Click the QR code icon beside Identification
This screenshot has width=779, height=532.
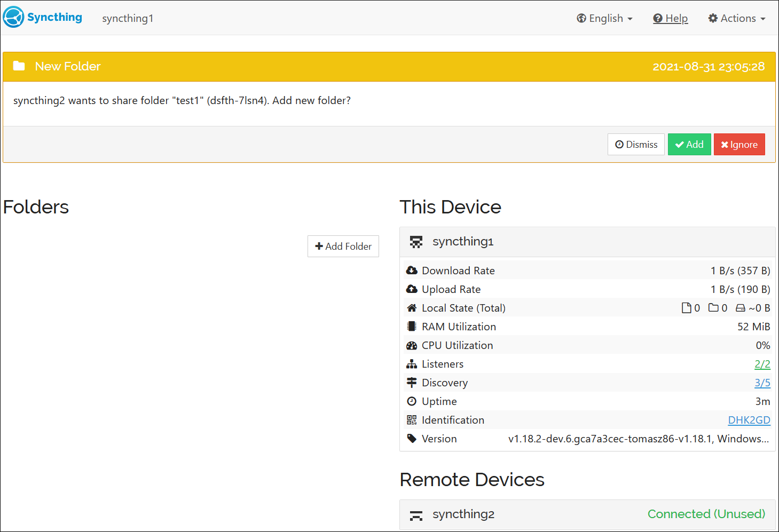[x=412, y=419]
